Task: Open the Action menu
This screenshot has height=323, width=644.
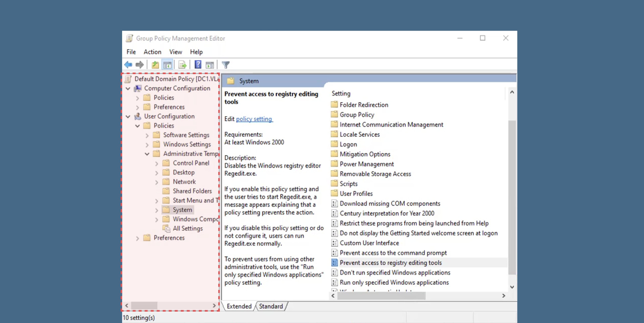Action: click(x=152, y=52)
